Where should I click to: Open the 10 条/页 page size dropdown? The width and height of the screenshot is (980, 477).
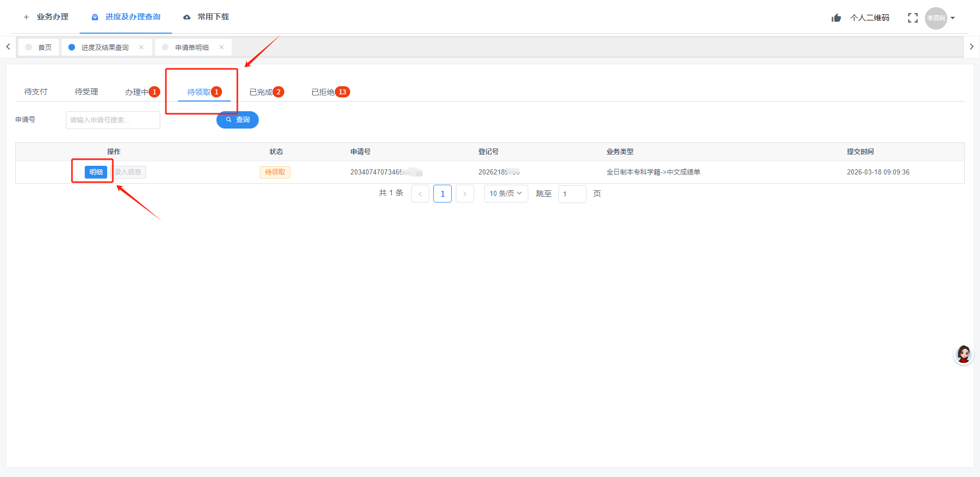tap(506, 193)
